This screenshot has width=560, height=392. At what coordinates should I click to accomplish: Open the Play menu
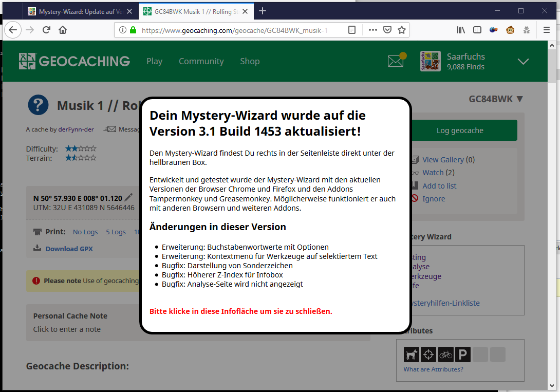[x=154, y=61]
